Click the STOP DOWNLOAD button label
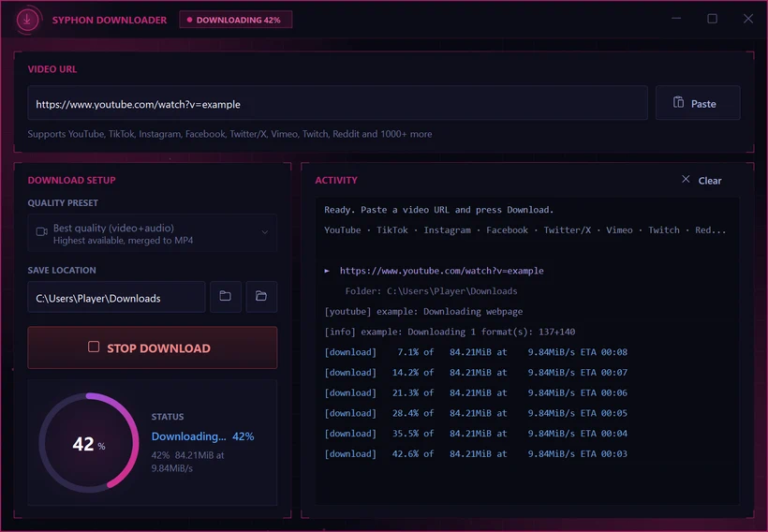 pyautogui.click(x=158, y=348)
